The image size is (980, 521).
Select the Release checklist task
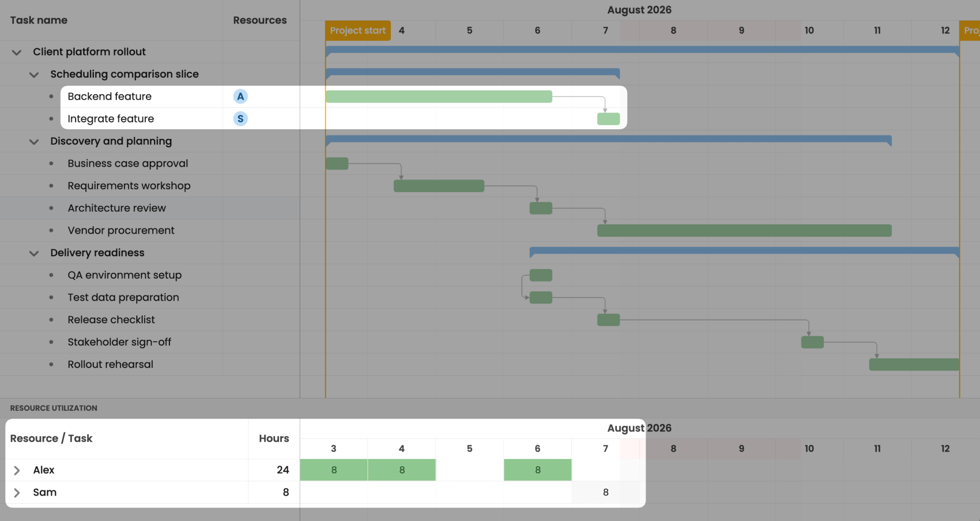pyautogui.click(x=111, y=319)
